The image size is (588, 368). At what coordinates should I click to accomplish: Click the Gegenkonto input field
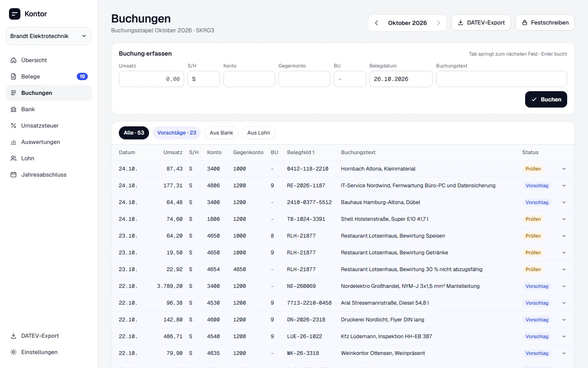point(304,79)
